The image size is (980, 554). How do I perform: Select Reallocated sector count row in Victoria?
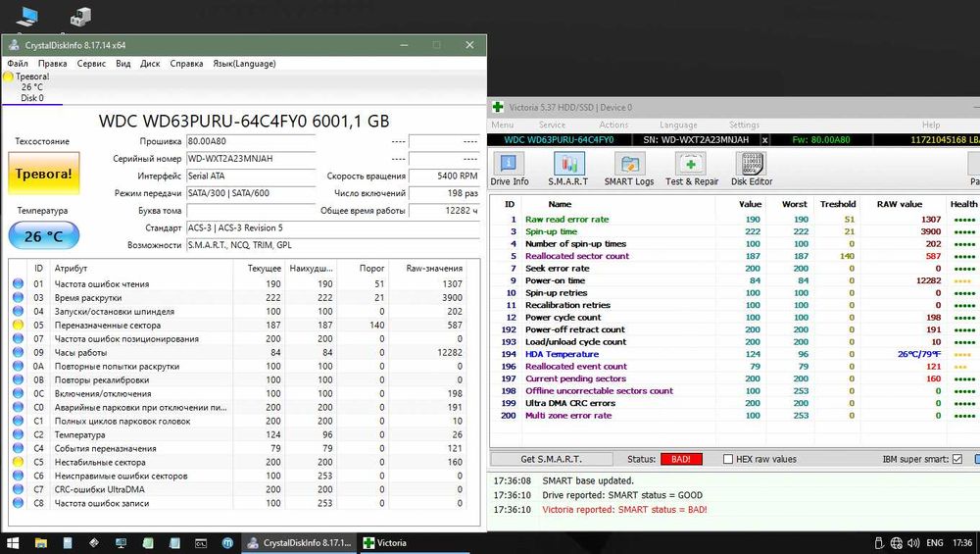click(x=734, y=256)
